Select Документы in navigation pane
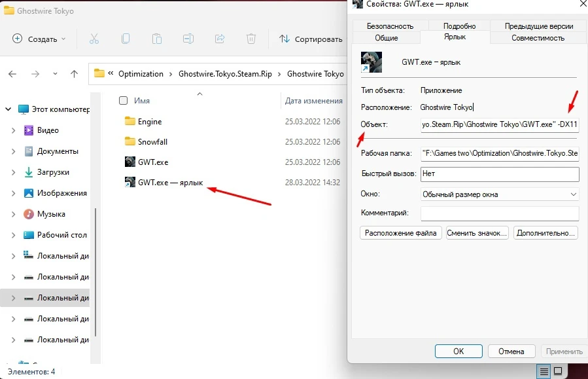This screenshot has height=379, width=588. pos(58,151)
